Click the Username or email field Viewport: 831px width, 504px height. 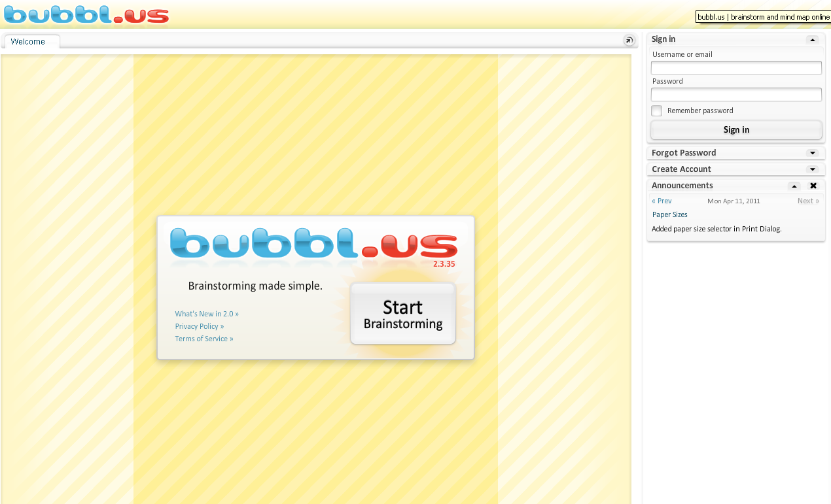pos(736,68)
